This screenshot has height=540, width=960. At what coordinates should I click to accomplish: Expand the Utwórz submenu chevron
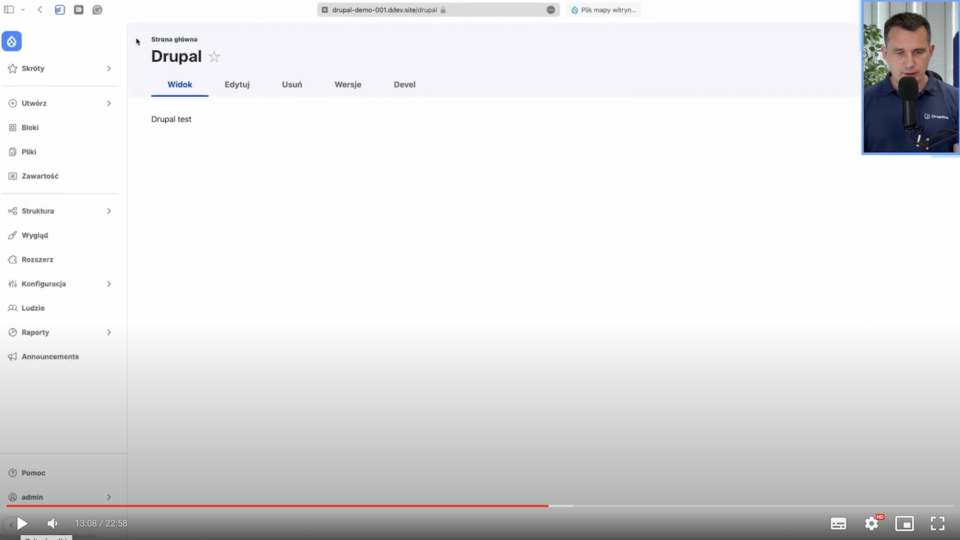[109, 103]
